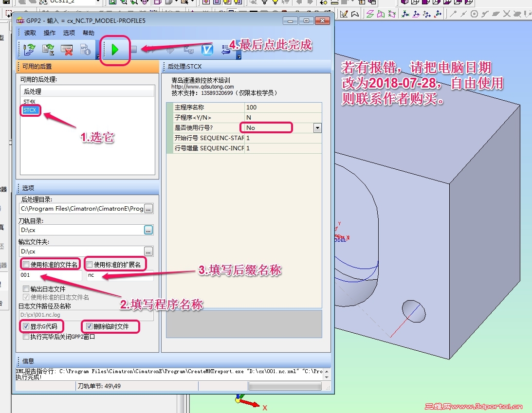Click the UCS on plane icon
Viewport: 532px width, 413px height.
416,14
